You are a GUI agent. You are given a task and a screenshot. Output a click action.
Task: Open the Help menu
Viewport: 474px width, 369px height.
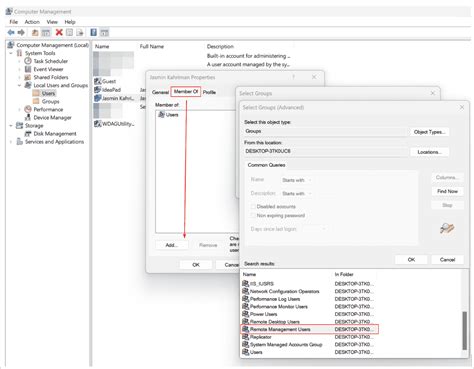pyautogui.click(x=70, y=22)
